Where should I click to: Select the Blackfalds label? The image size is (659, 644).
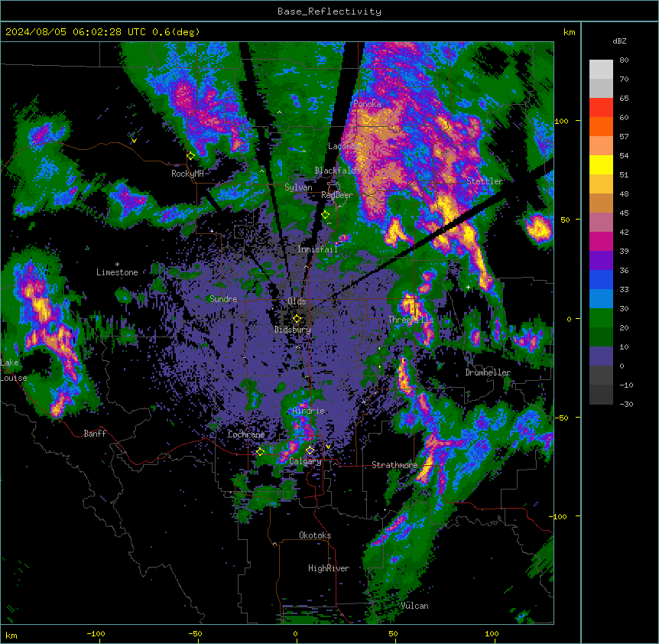(x=337, y=171)
